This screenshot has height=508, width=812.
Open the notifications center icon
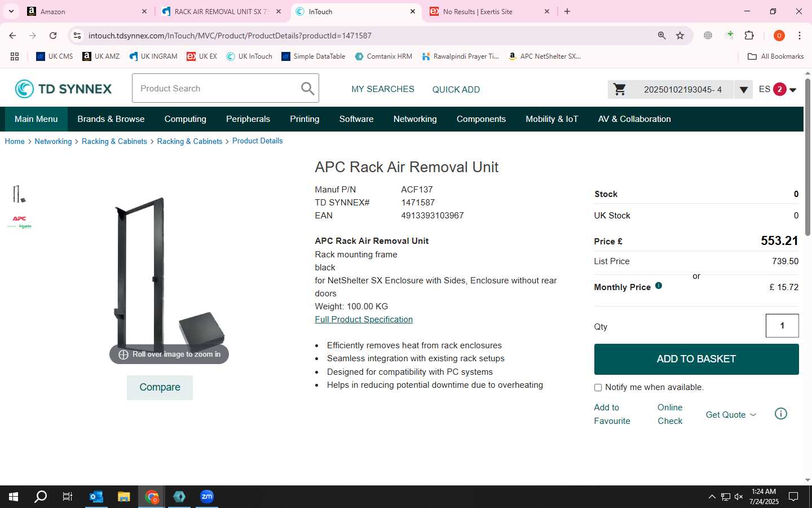coord(793,497)
